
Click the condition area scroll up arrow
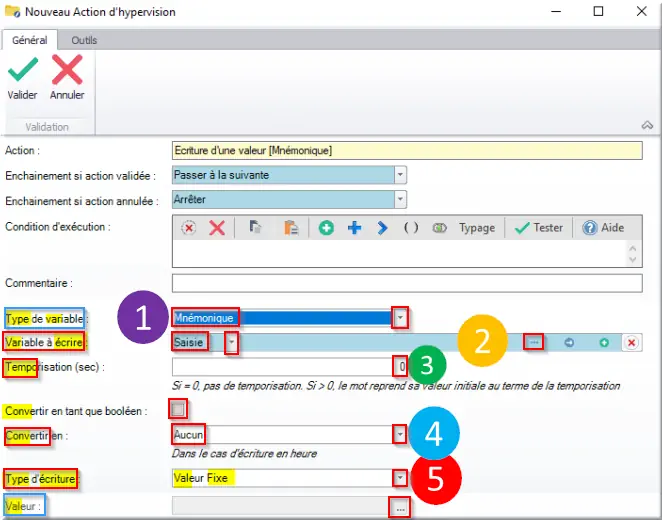[632, 248]
